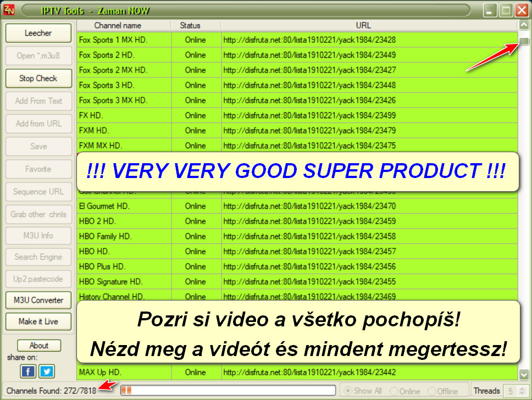Viewport: 532px width, 400px height.
Task: Click URL ending in 23457
Action: pos(309,252)
